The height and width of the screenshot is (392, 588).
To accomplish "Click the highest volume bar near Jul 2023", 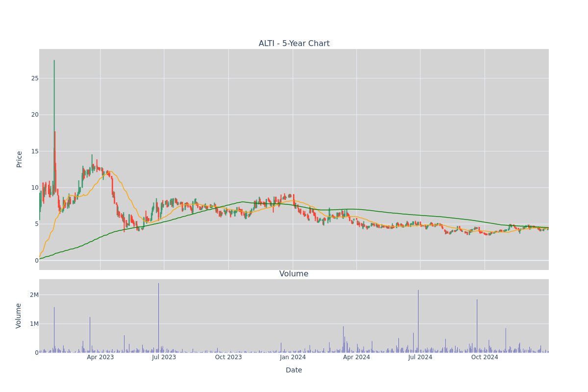I will tap(158, 318).
